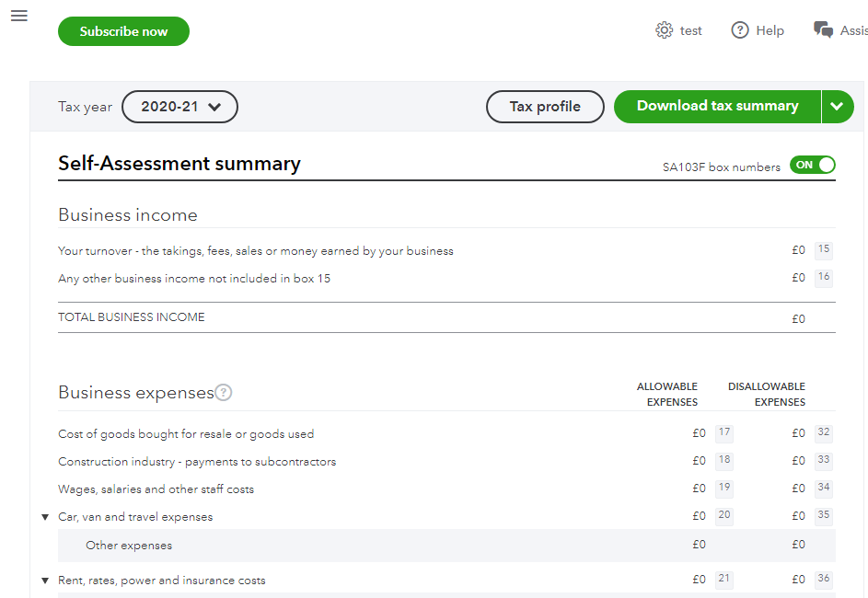Screen dimensions: 868x598
Task: Click box number 20 badge
Action: pos(724,516)
